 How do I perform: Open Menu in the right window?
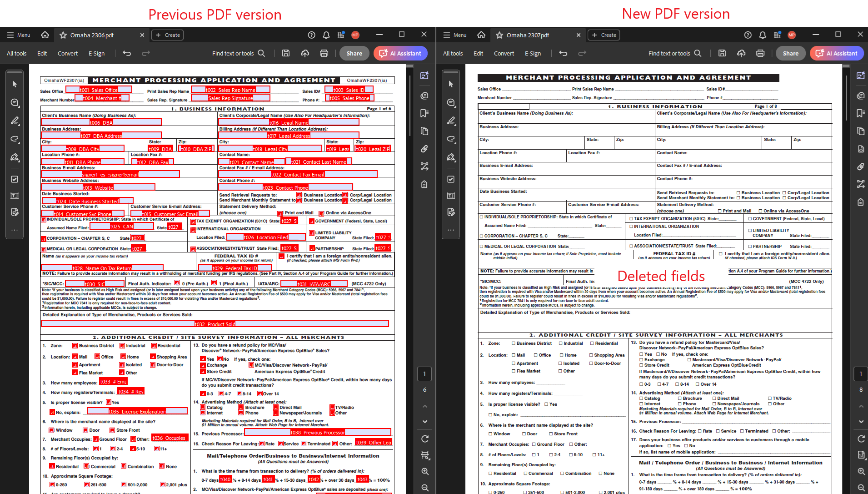click(455, 35)
